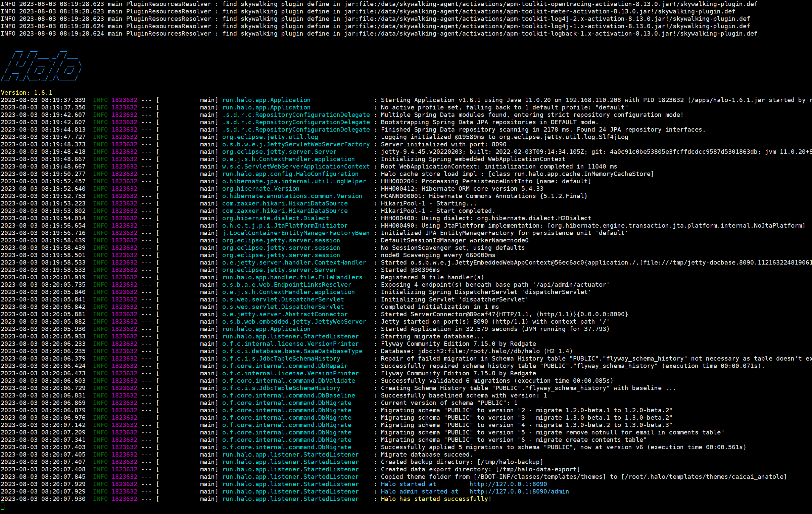The height and width of the screenshot is (514, 812).
Task: Click 'Migrate database succeed.' log message
Action: tap(427, 455)
